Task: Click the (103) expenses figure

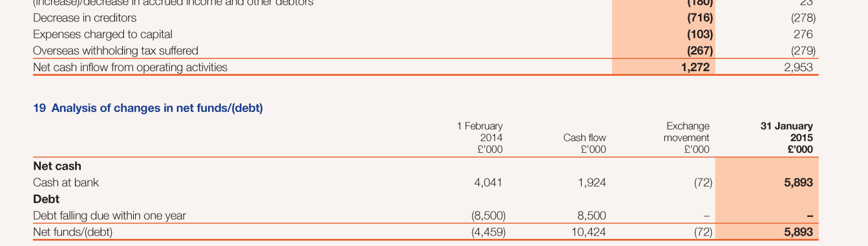Action: (x=700, y=34)
